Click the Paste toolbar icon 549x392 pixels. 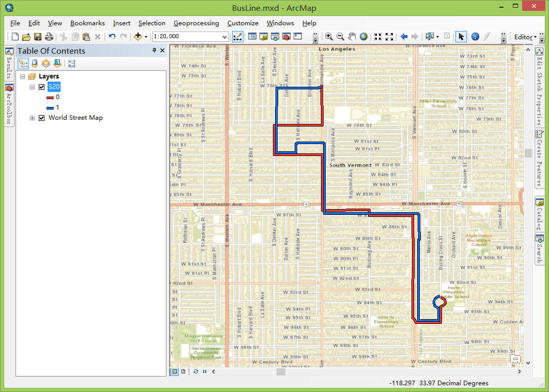[86, 36]
